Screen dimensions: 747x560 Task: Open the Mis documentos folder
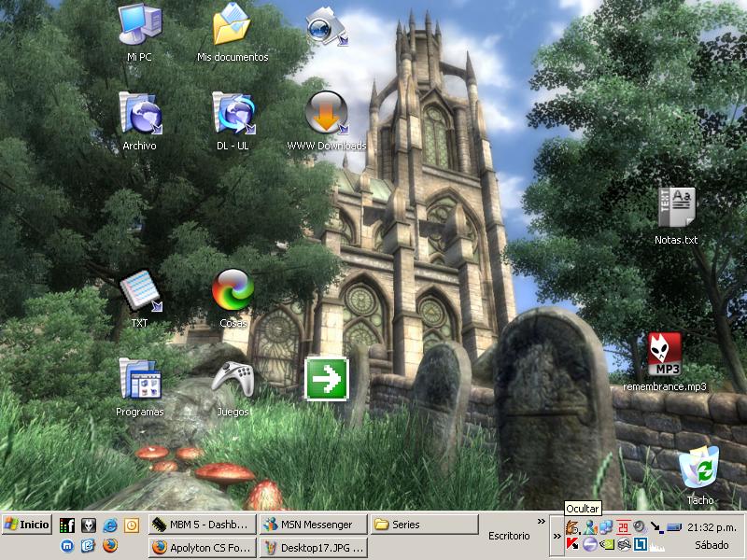pyautogui.click(x=232, y=26)
